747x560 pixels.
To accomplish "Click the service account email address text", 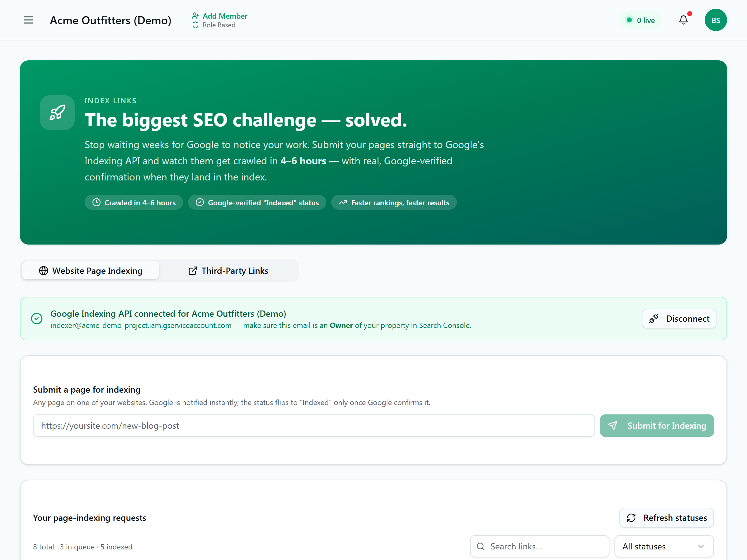I will 141,325.
